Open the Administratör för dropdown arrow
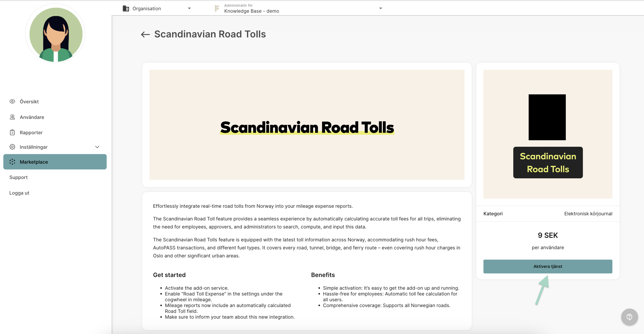Screen dimensions: 644x334 381,8
